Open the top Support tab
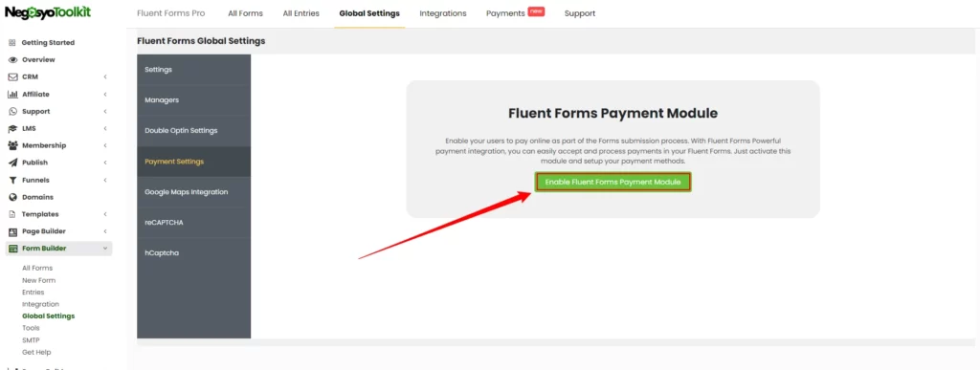 coord(579,13)
